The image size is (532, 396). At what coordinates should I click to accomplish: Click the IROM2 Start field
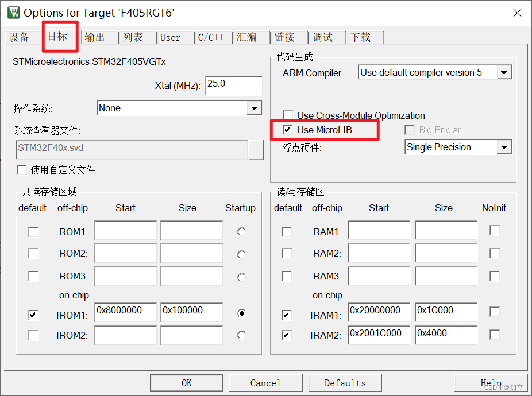[126, 335]
